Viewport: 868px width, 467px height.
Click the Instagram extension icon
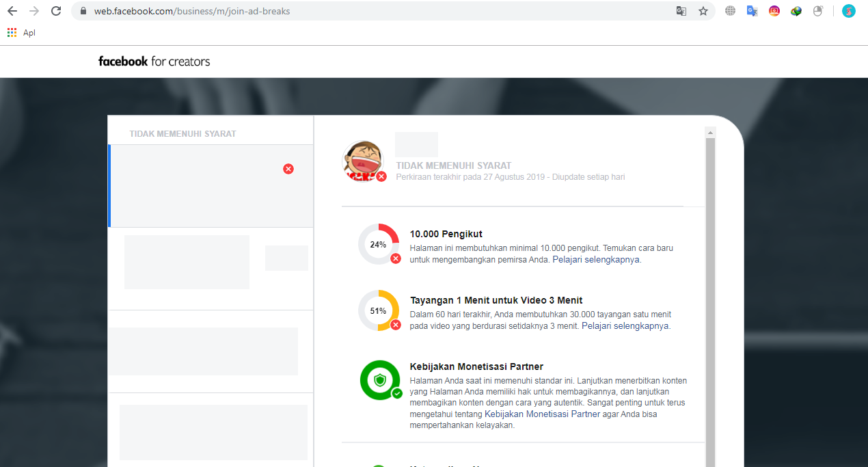pos(774,10)
